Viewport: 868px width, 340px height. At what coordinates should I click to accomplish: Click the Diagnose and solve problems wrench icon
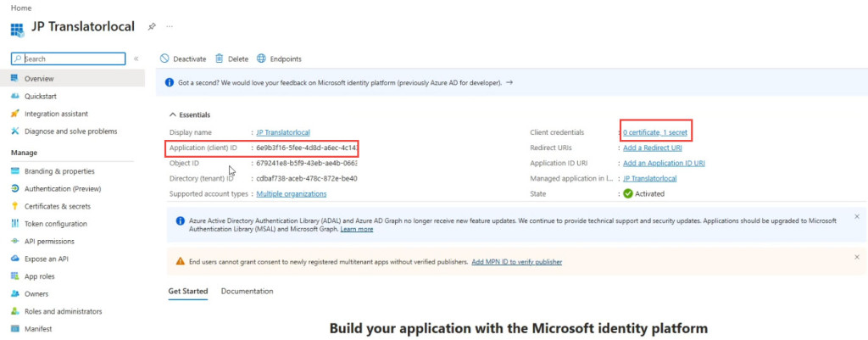pos(15,131)
